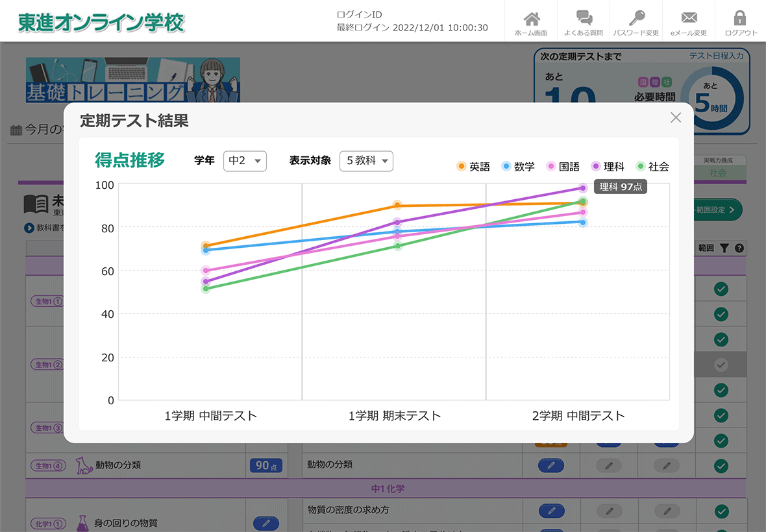Click the blue pencil beside 身の回りの物質
Screen dimensions: 766x532
[266, 523]
